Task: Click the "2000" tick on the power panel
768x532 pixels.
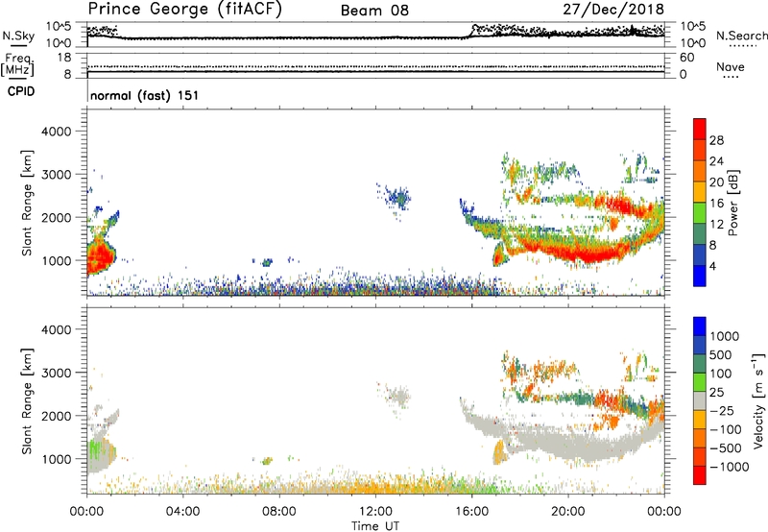Action: 56,217
